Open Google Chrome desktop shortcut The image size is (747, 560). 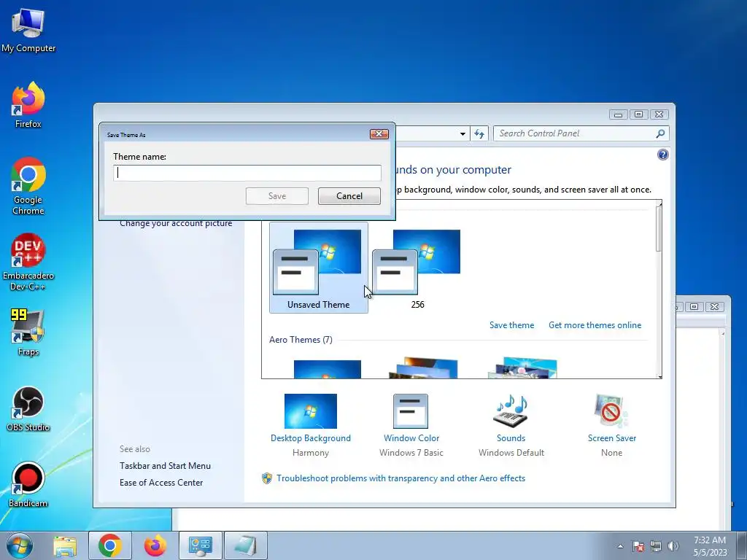(28, 186)
